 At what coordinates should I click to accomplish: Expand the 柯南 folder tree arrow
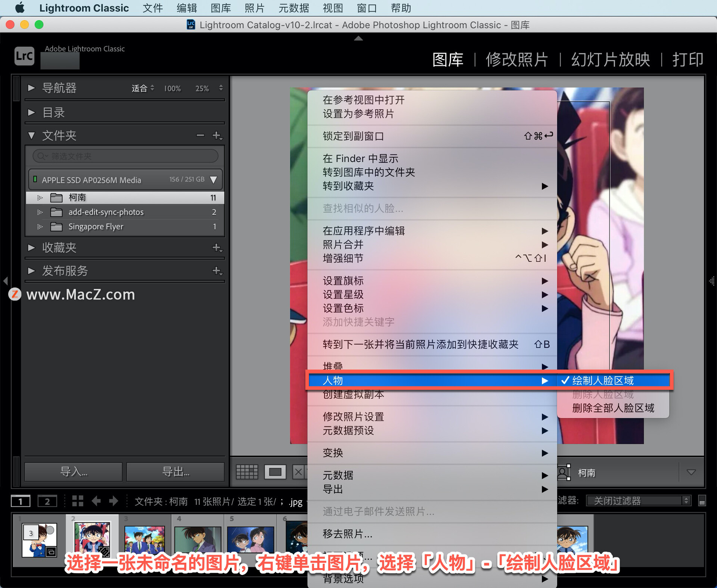coord(40,197)
